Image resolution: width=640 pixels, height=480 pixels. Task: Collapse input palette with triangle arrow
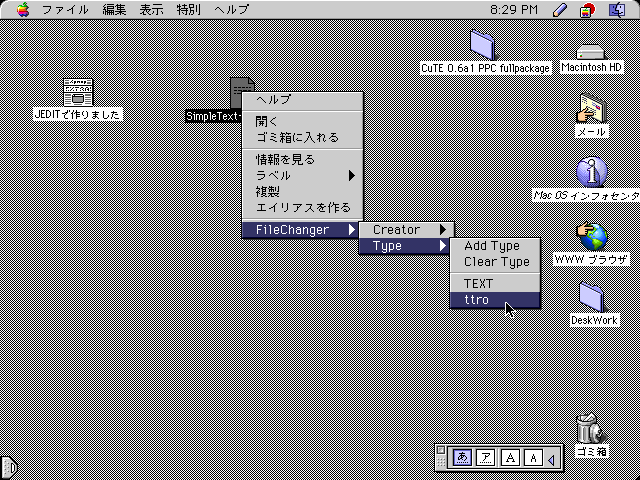[551, 460]
